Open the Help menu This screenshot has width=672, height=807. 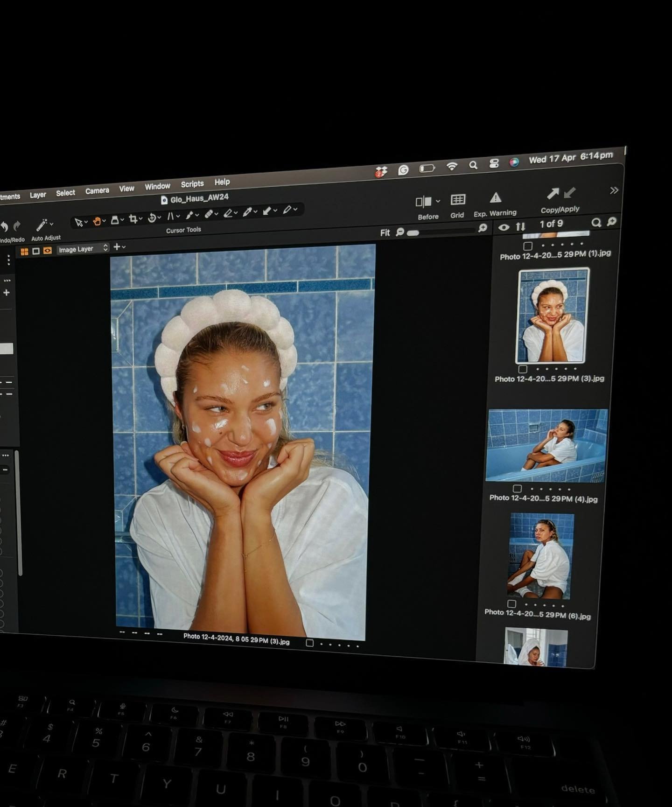tap(222, 182)
